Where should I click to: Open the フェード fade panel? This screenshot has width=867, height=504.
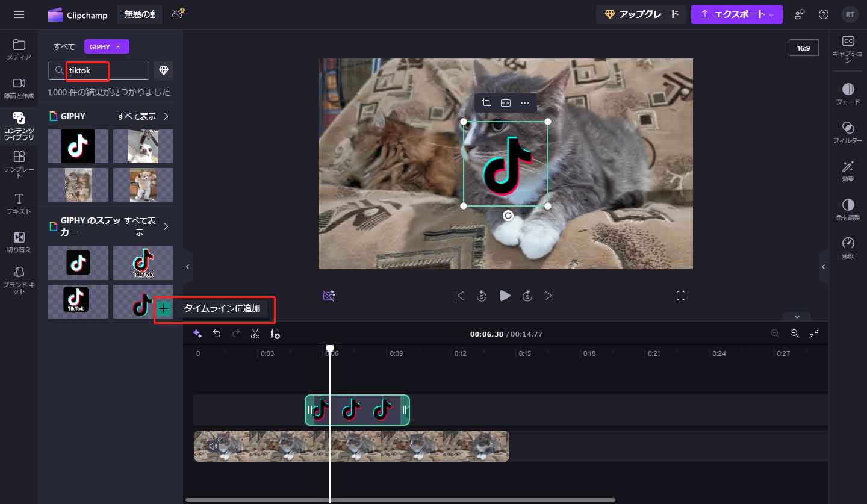pos(848,94)
